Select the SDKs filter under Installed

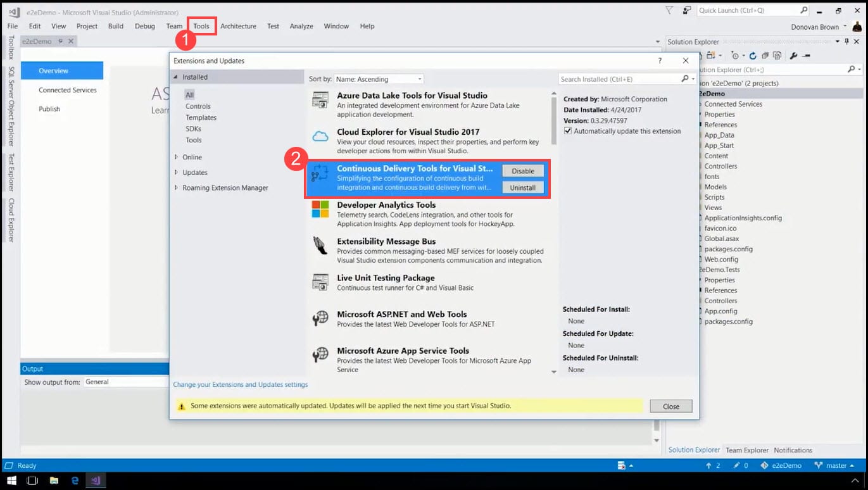click(x=193, y=129)
